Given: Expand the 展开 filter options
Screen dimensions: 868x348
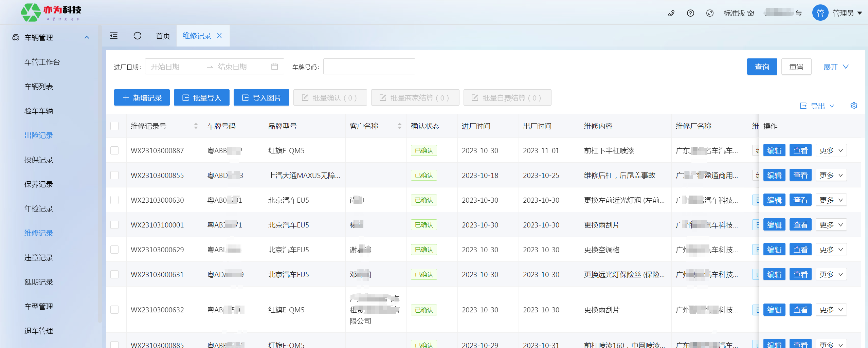Looking at the screenshot, I should [x=836, y=67].
